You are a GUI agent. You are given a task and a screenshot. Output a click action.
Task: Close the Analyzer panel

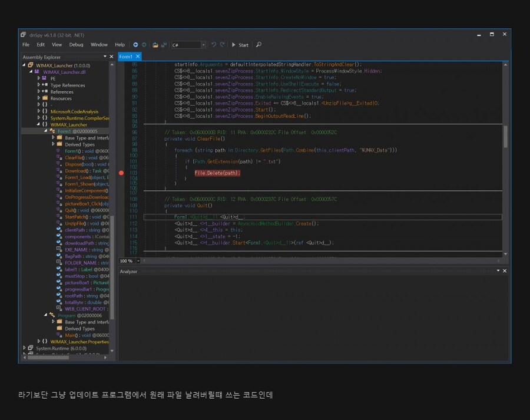pos(505,271)
